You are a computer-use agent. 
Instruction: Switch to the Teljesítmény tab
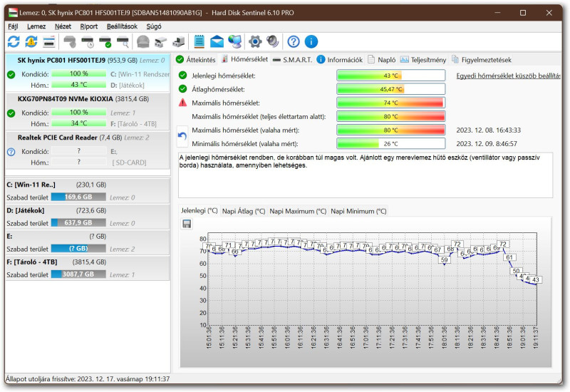tap(423, 60)
